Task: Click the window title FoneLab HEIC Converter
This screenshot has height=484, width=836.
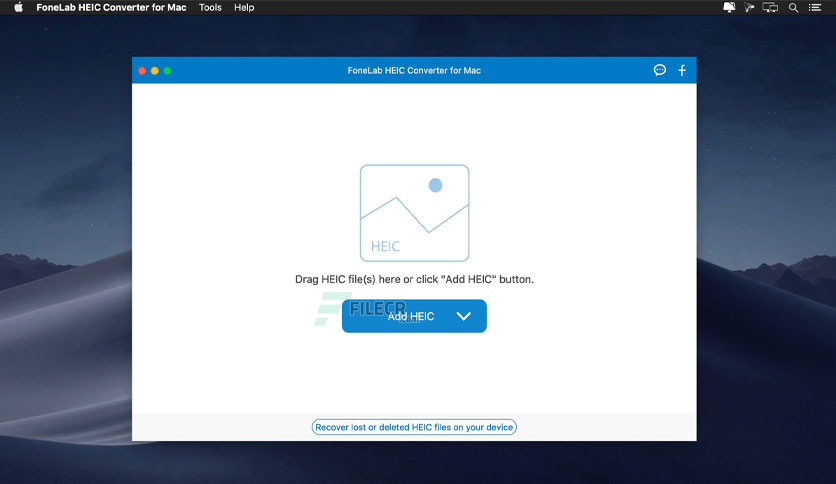Action: pyautogui.click(x=414, y=70)
